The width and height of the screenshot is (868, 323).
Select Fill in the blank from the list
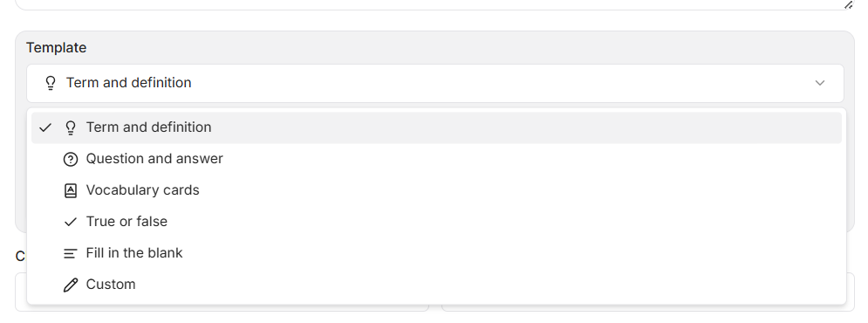coord(436,253)
